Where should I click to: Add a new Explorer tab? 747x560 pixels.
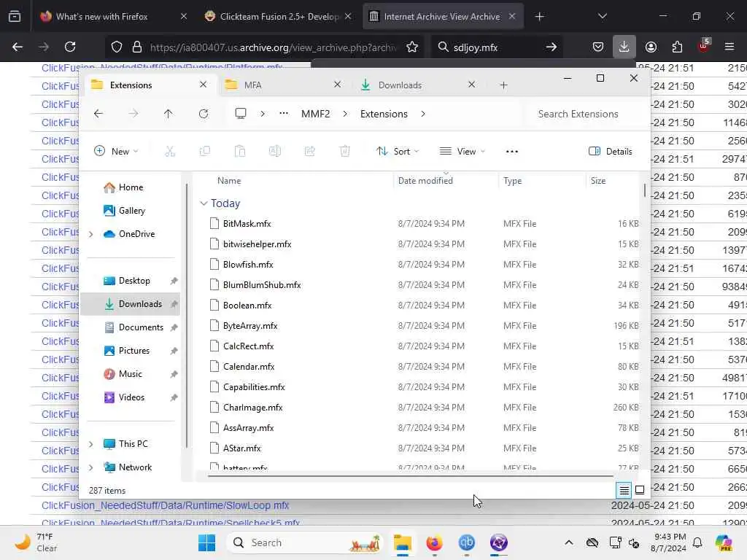coord(503,85)
